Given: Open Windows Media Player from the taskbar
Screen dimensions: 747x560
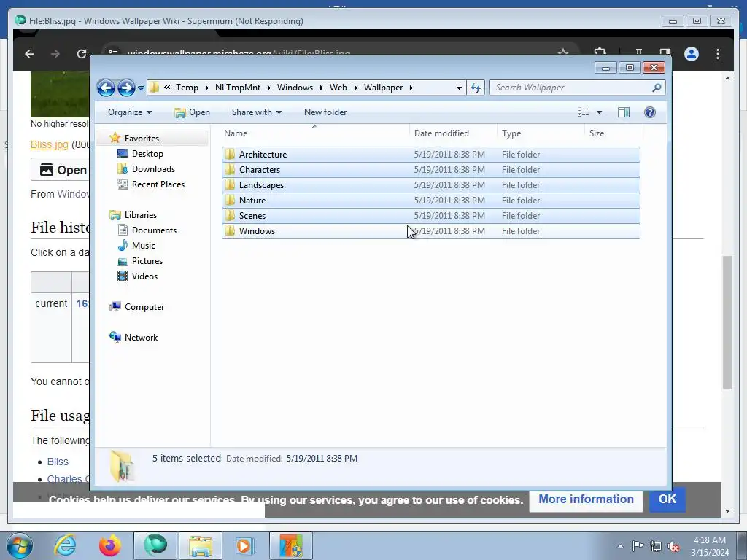Looking at the screenshot, I should coord(246,545).
